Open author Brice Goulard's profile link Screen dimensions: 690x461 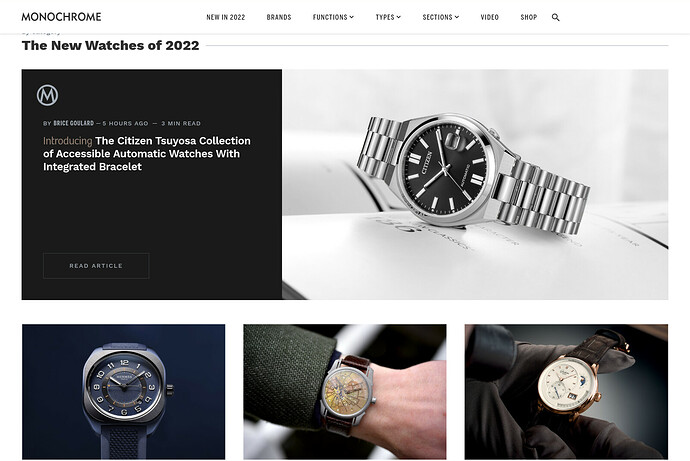coord(73,123)
